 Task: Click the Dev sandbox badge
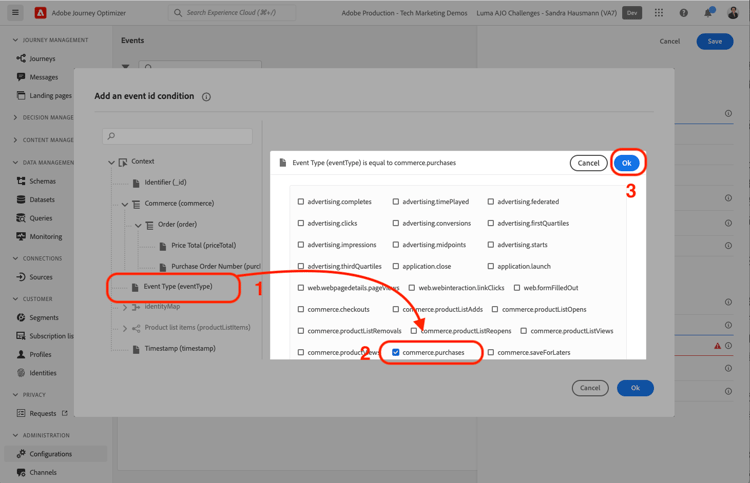click(632, 13)
